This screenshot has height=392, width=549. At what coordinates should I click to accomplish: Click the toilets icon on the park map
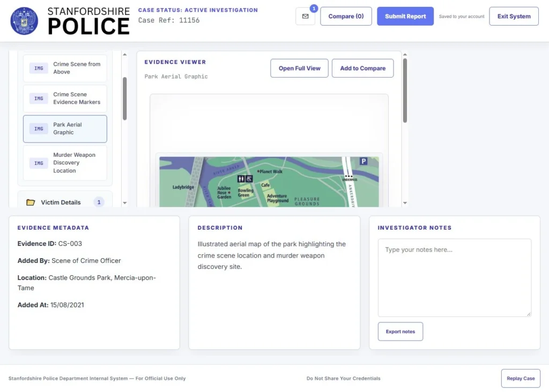click(241, 179)
